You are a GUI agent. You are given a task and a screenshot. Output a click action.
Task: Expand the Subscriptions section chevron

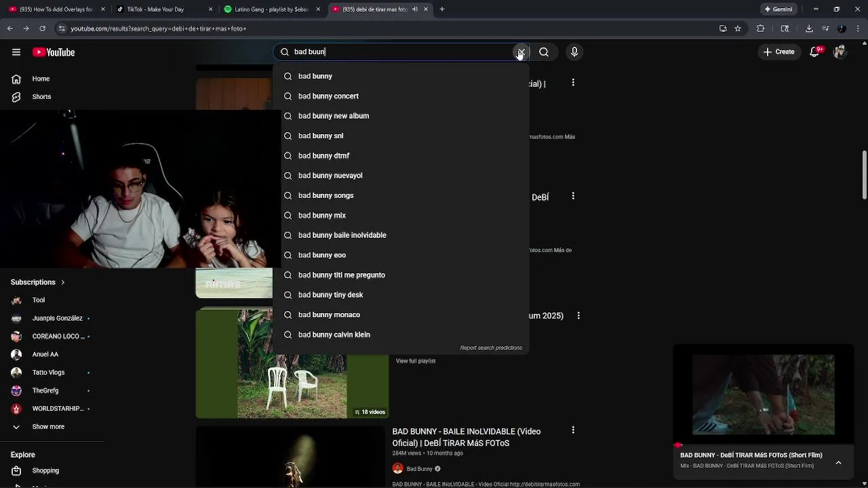tap(63, 282)
